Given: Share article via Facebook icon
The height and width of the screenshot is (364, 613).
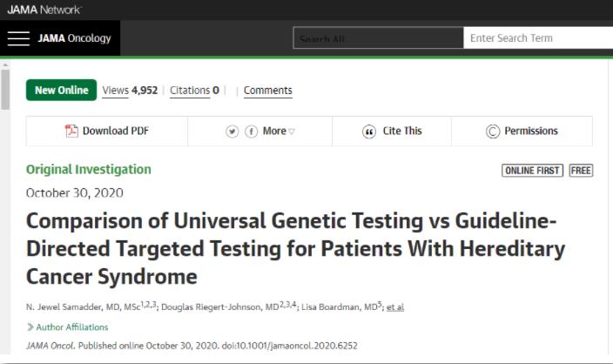Looking at the screenshot, I should [251, 131].
